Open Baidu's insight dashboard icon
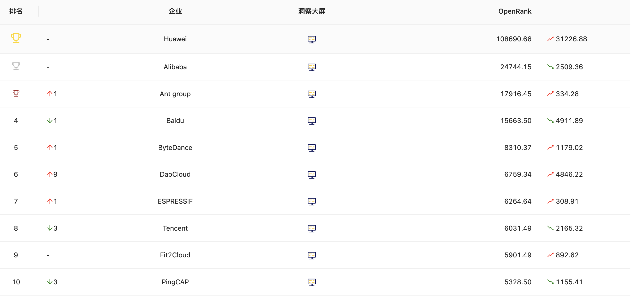 (312, 121)
